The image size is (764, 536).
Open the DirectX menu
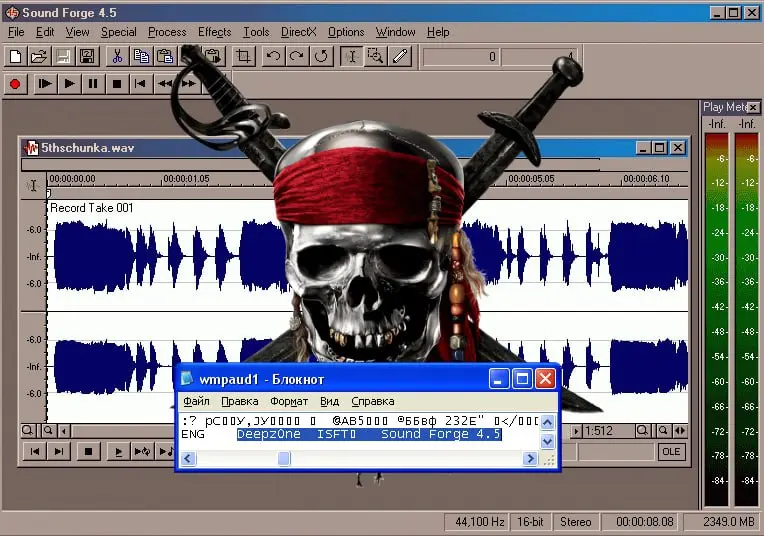point(298,32)
